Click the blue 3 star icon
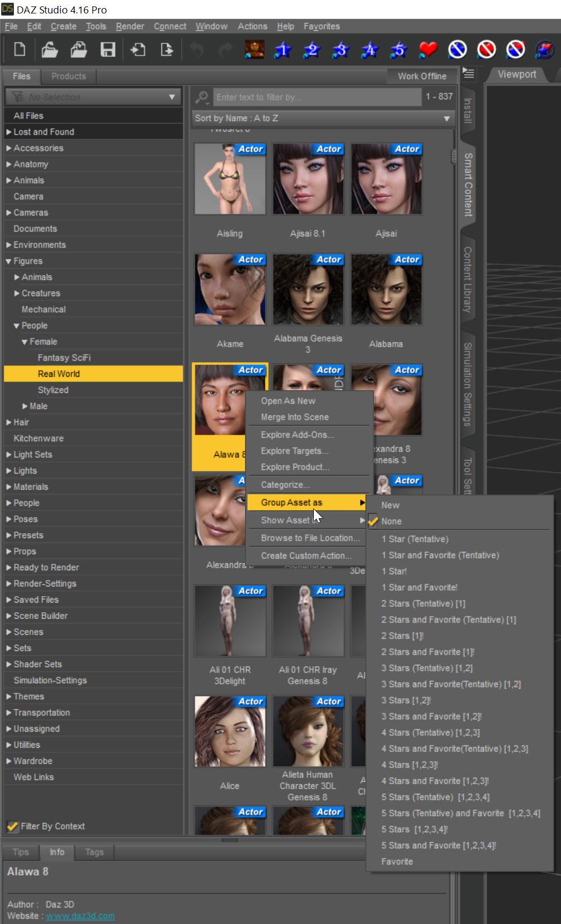Image resolution: width=561 pixels, height=924 pixels. click(341, 50)
